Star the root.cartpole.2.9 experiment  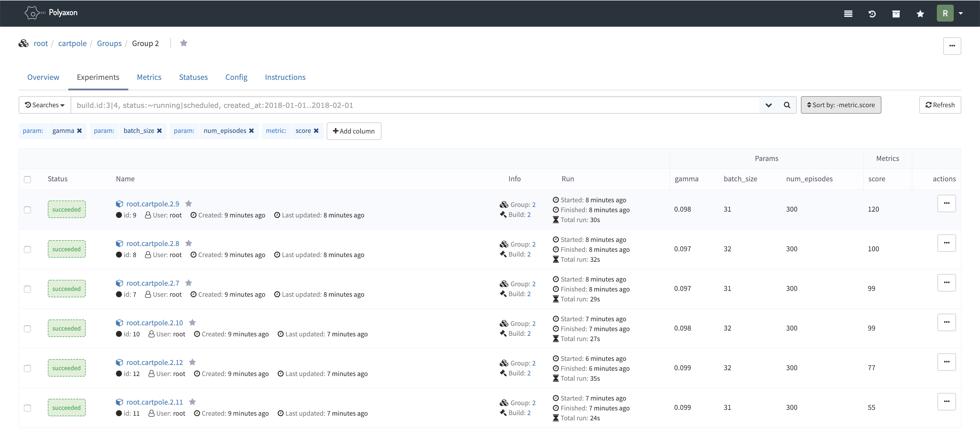click(x=189, y=203)
